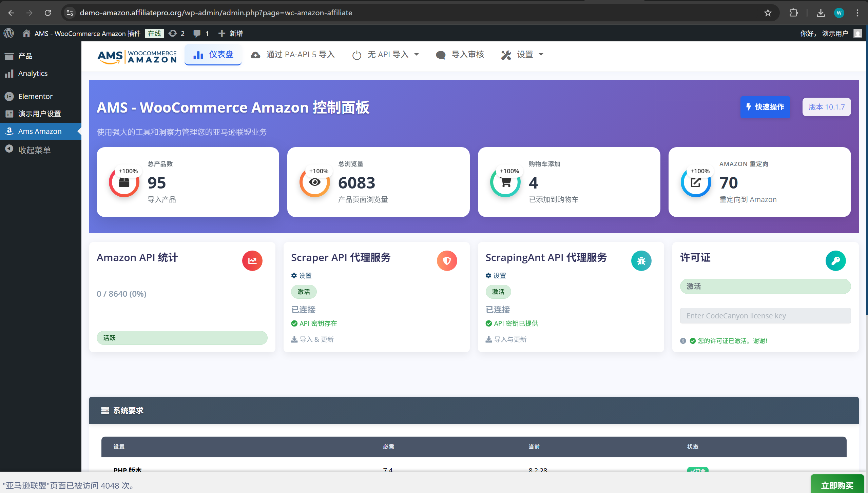
Task: Click the 快速操作 button
Action: coord(765,107)
